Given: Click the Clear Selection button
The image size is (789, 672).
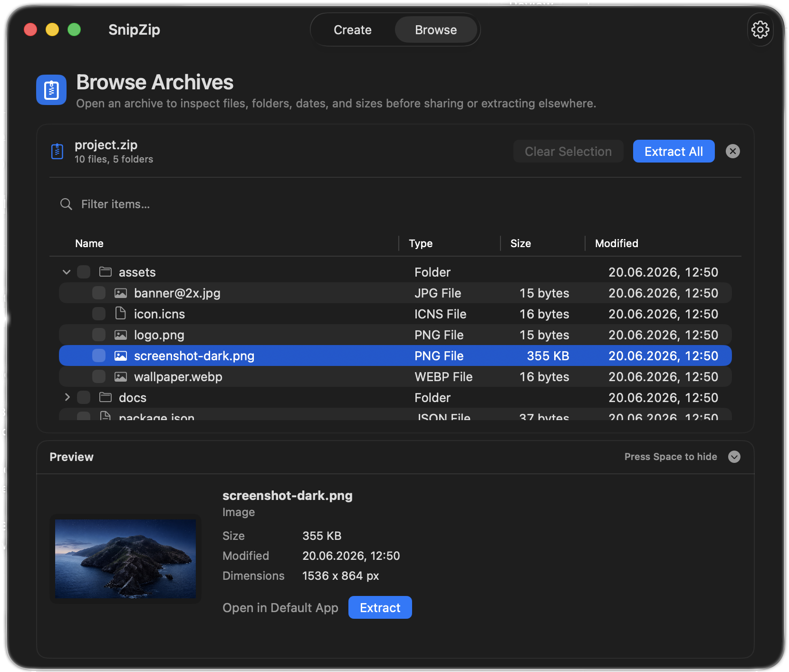Looking at the screenshot, I should click(x=568, y=151).
